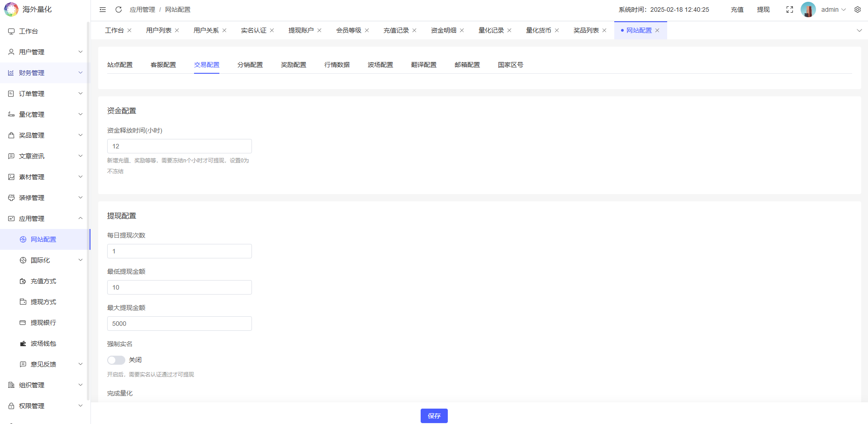Click the refresh icon in the top toolbar
Screen dimensions: 868x424
[x=119, y=9]
